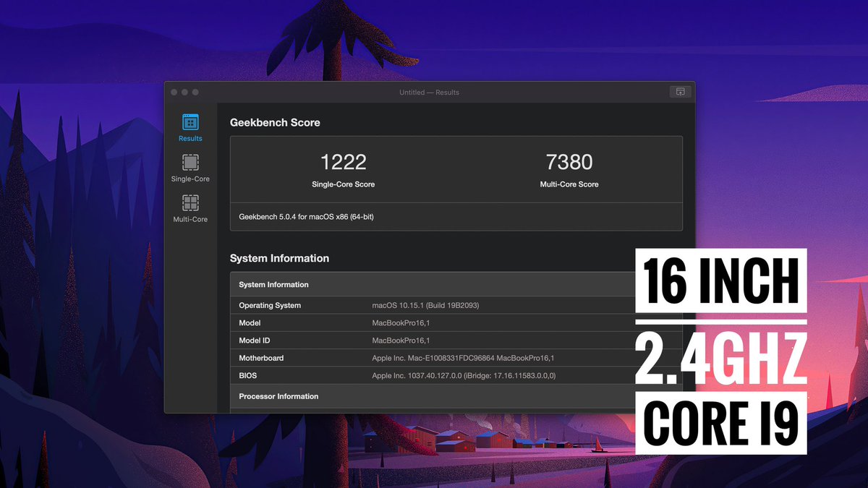
Task: Click the BIOS row label
Action: coord(248,375)
